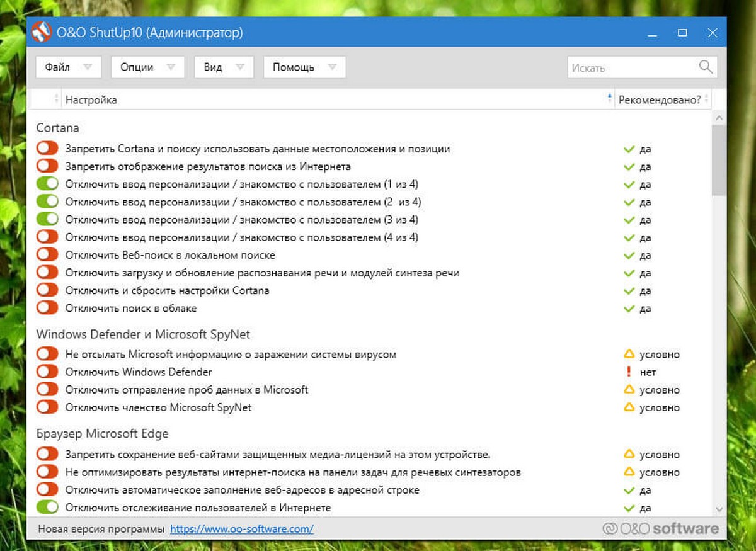Disable switch 'Отключить ввод персонализации (1 из 4)'

tap(47, 184)
